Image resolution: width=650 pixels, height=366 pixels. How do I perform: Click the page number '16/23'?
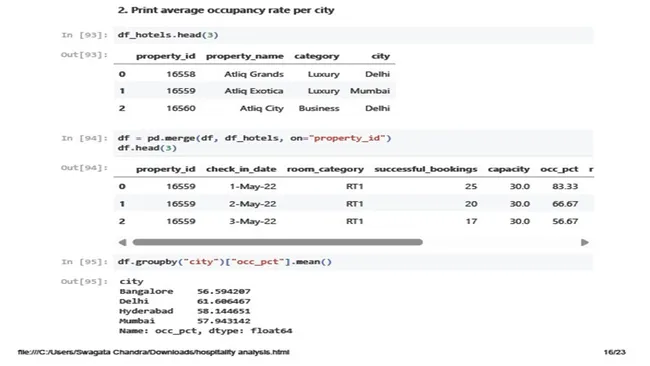click(614, 352)
